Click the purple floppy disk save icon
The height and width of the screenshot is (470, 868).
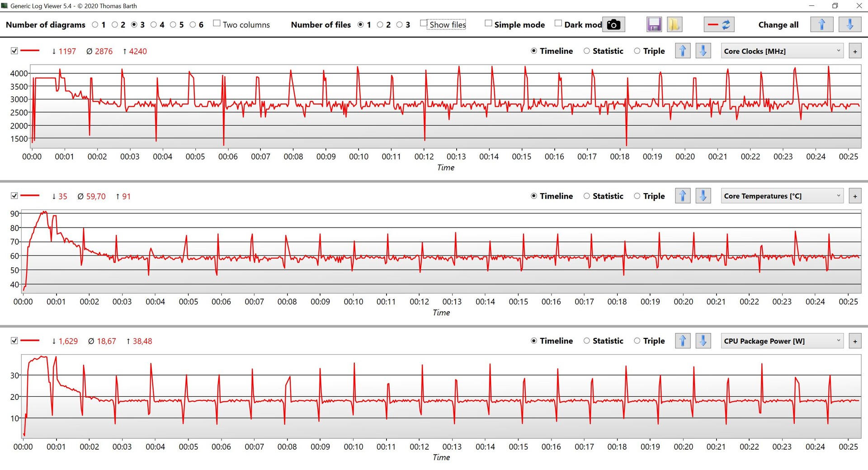tap(654, 24)
